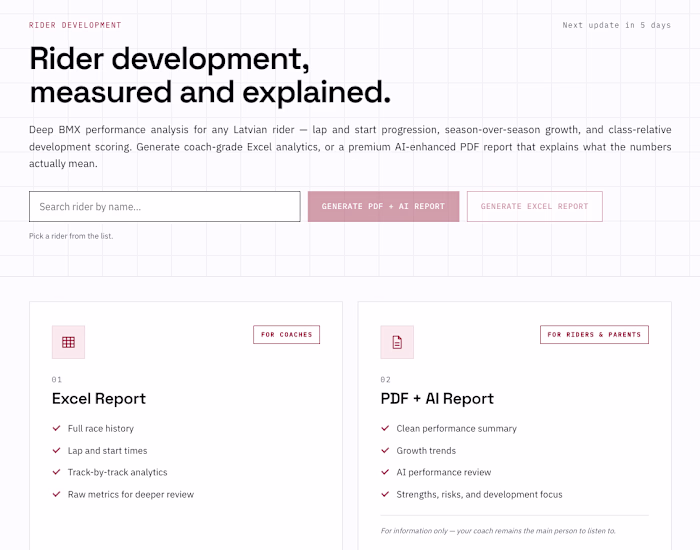Click the Track-by-track analytics item
Image resolution: width=700 pixels, height=550 pixels.
pyautogui.click(x=117, y=472)
